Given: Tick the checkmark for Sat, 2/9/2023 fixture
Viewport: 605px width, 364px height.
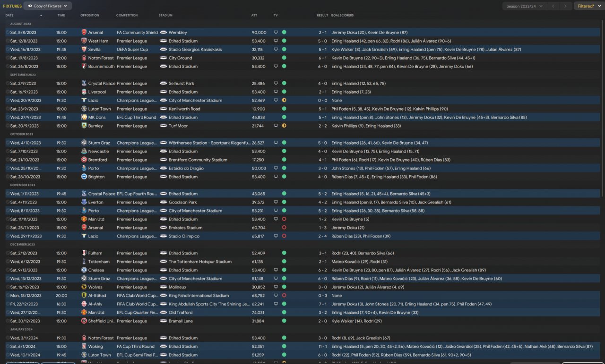Looking at the screenshot, I should click(8, 84).
